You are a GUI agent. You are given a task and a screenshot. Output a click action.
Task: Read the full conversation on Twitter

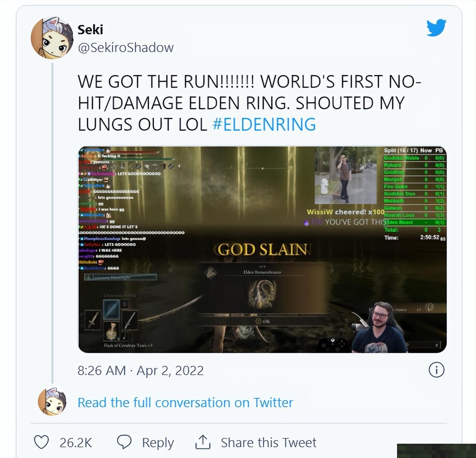click(185, 403)
